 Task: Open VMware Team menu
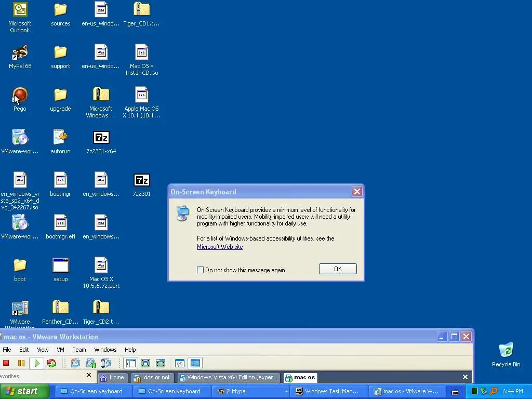(79, 350)
